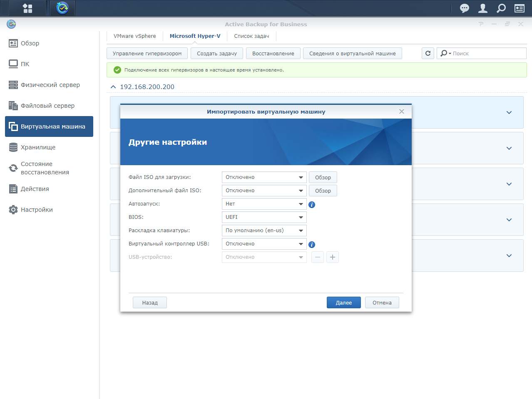Click the search magnifier filter icon
The height and width of the screenshot is (399, 532).
(445, 53)
